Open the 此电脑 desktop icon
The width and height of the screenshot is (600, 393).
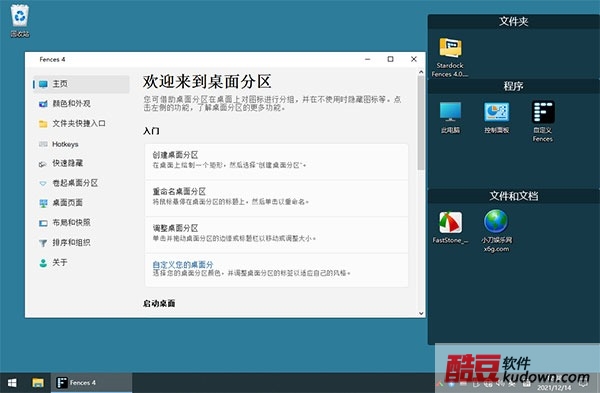[x=450, y=118]
